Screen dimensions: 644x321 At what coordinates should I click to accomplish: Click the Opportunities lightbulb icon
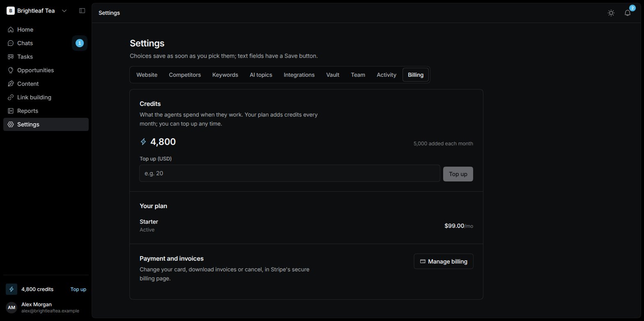pyautogui.click(x=11, y=70)
